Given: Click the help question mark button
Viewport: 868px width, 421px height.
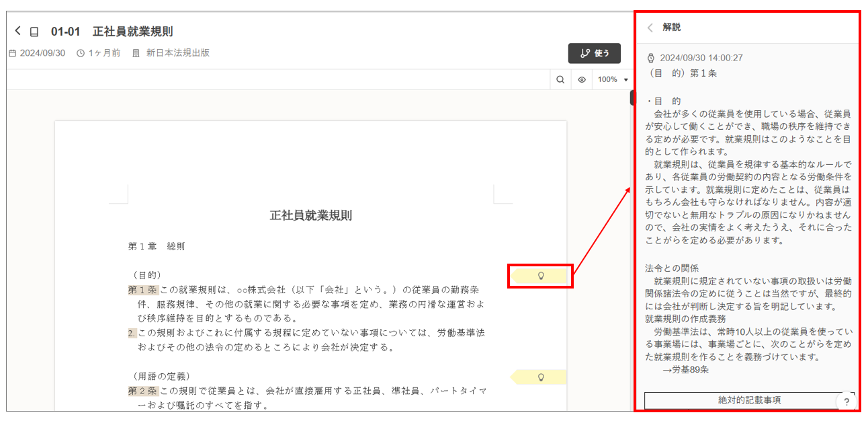Looking at the screenshot, I should pyautogui.click(x=846, y=401).
